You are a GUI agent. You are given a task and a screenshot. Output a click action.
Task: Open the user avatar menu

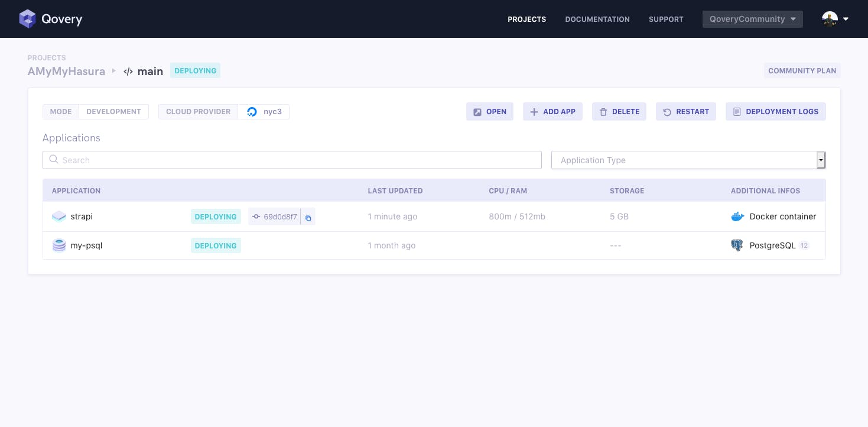pos(830,19)
